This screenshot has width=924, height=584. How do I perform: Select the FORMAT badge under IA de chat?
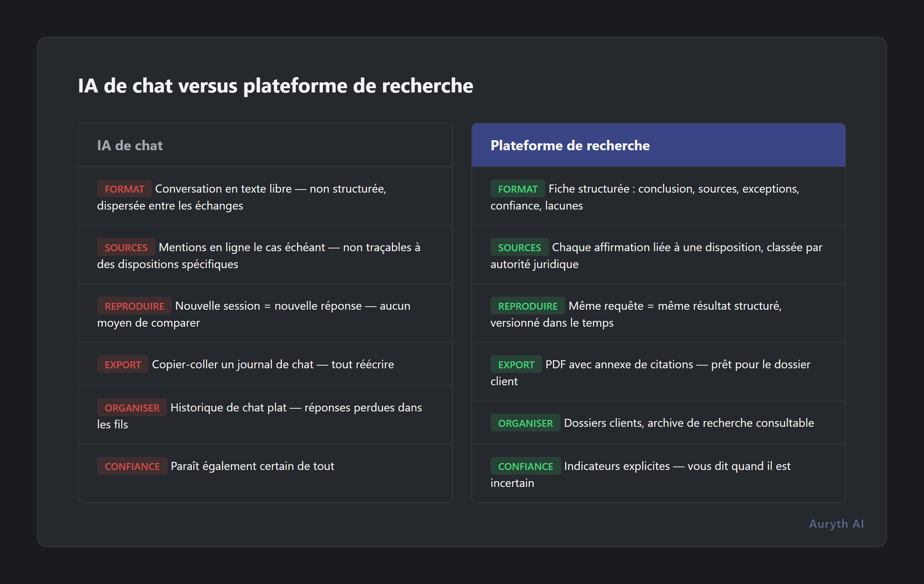tap(124, 189)
